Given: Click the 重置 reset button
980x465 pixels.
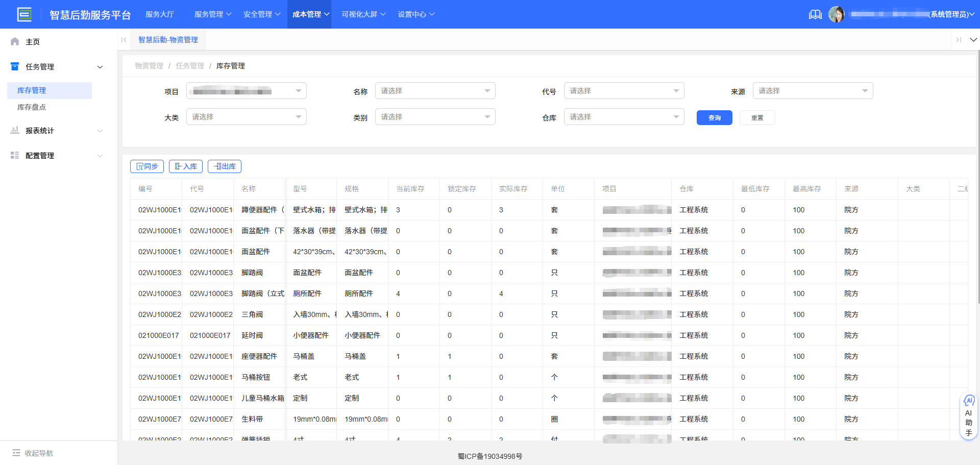Looking at the screenshot, I should pos(757,117).
